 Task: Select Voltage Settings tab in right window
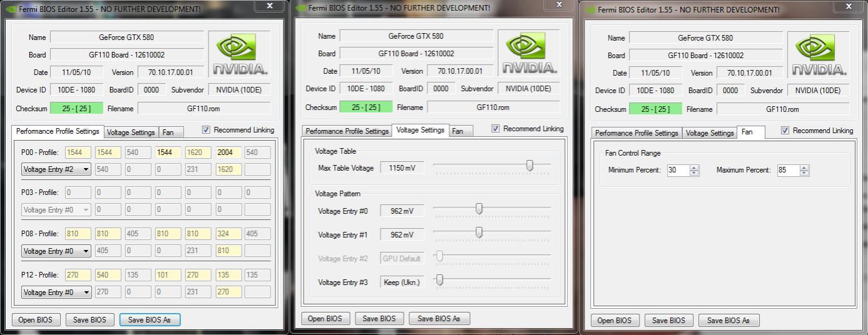(710, 133)
